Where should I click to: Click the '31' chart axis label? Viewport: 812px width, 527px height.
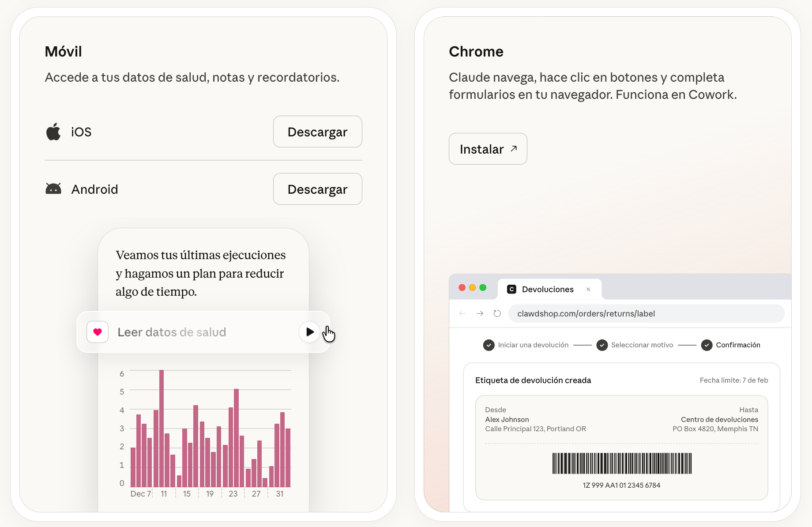[x=280, y=494]
